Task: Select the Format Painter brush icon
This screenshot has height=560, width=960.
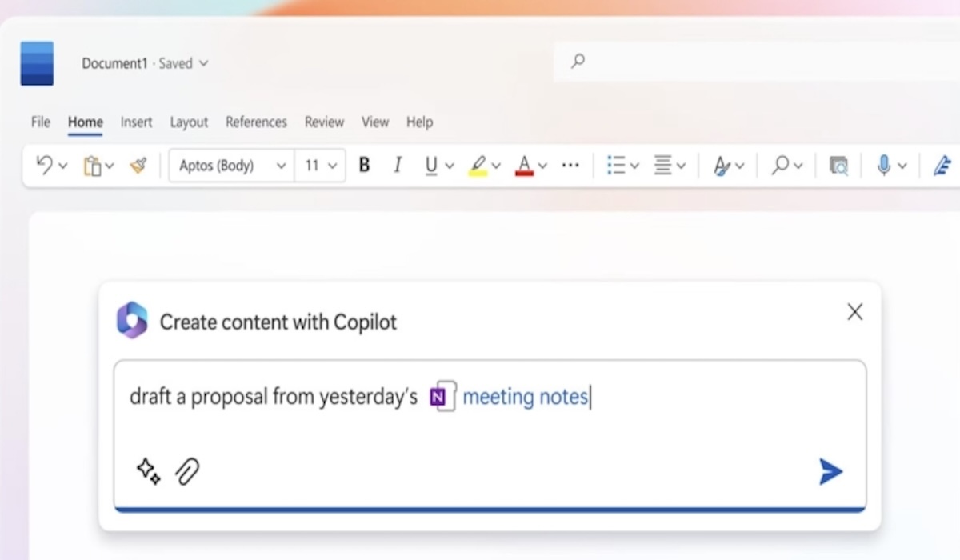Action: click(x=138, y=166)
